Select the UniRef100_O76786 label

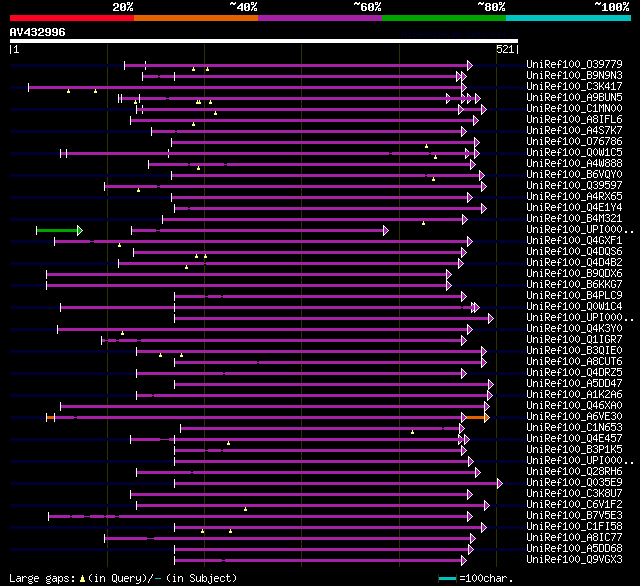(574, 141)
